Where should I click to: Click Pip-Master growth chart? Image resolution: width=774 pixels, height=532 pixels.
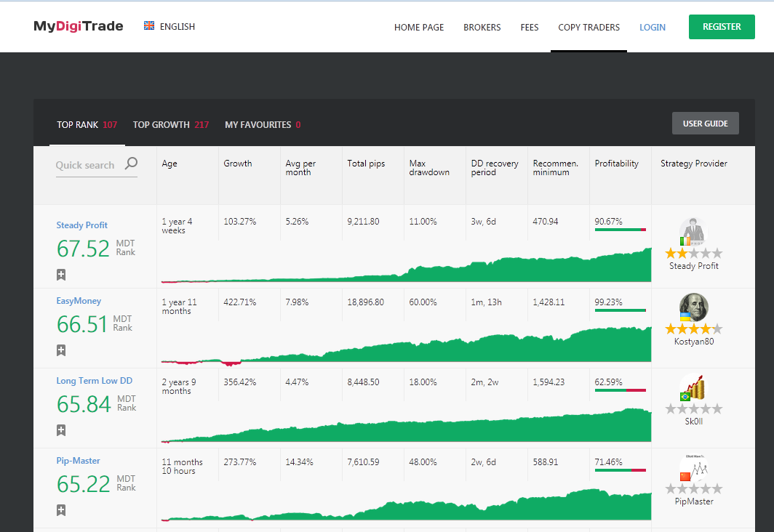click(406, 505)
